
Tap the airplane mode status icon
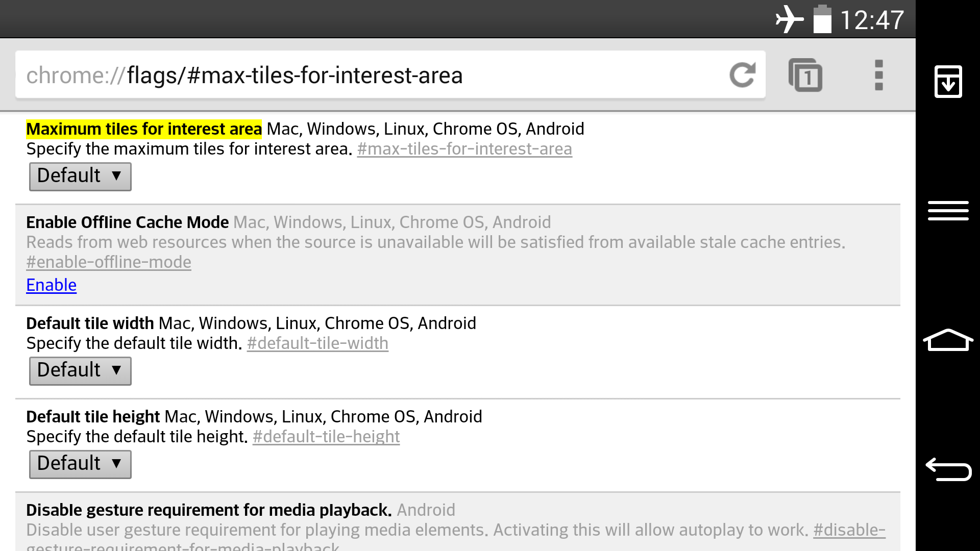point(789,19)
